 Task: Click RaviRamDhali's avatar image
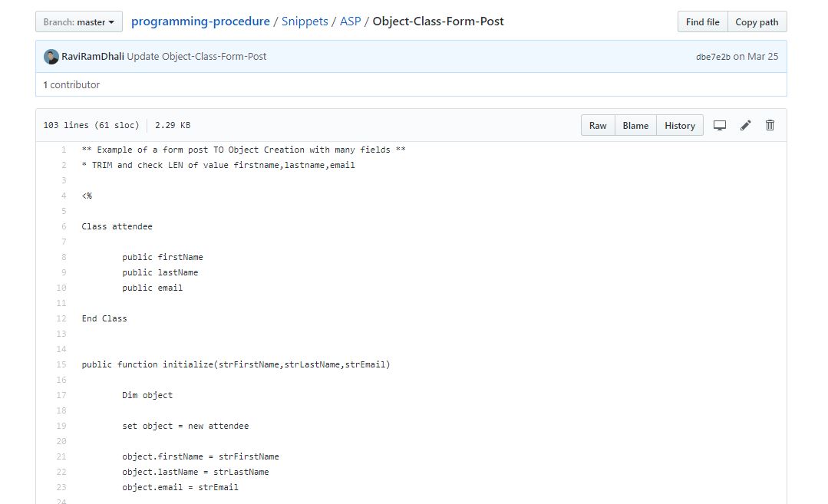tap(51, 57)
